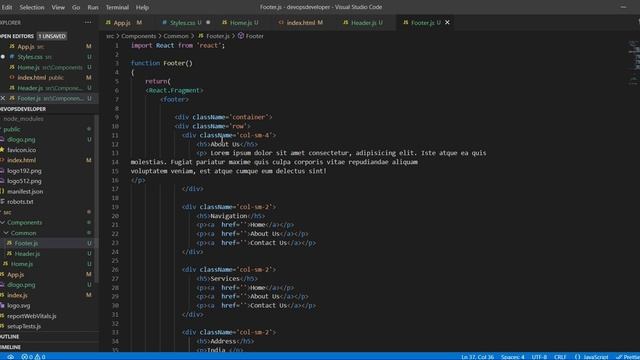The width and height of the screenshot is (640, 360).
Task: Click the src breadcrumb segment
Action: 110,36
